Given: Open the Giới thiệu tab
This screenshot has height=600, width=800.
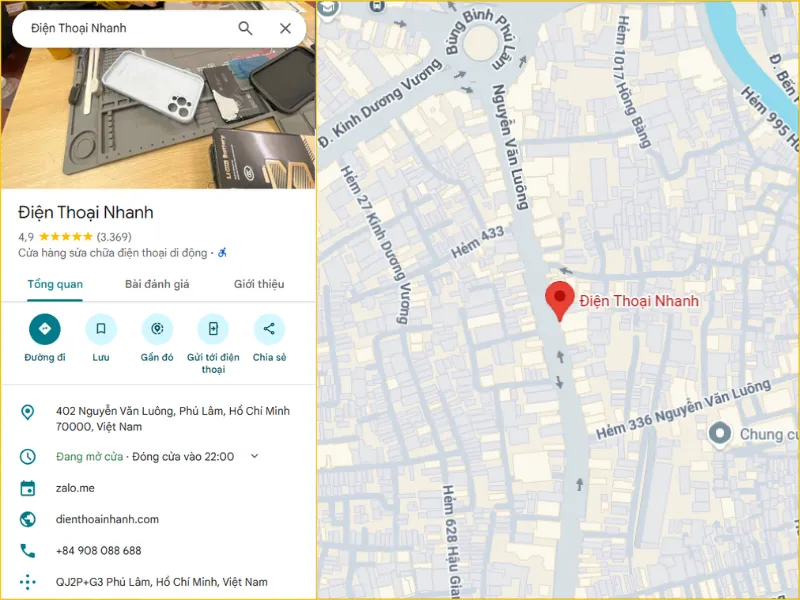Looking at the screenshot, I should pyautogui.click(x=259, y=284).
